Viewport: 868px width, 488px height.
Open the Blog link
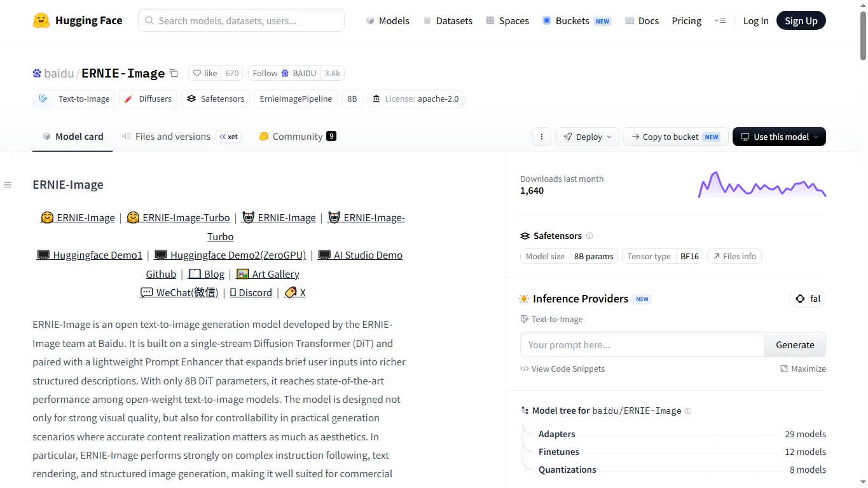pyautogui.click(x=207, y=274)
